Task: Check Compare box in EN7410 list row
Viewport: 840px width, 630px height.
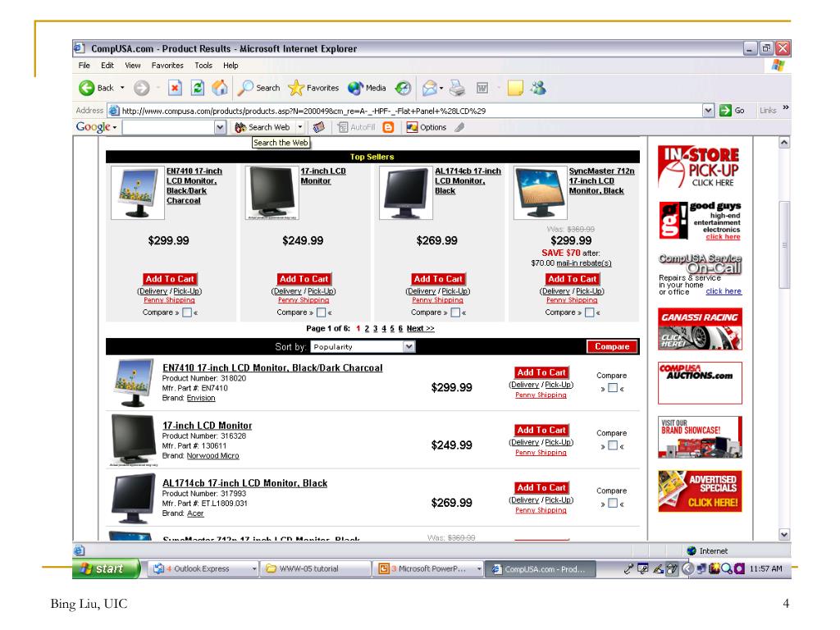Action: (x=613, y=388)
